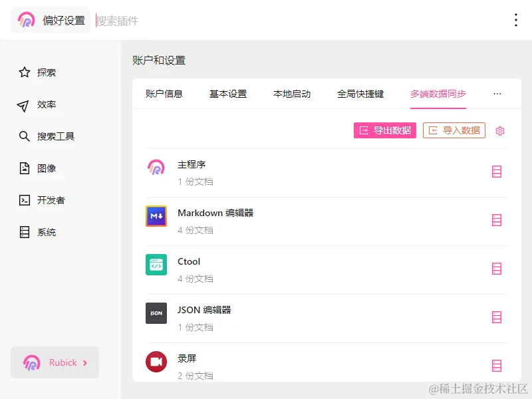Switch to the 本地启动 tab
The image size is (532, 399).
[x=292, y=94]
